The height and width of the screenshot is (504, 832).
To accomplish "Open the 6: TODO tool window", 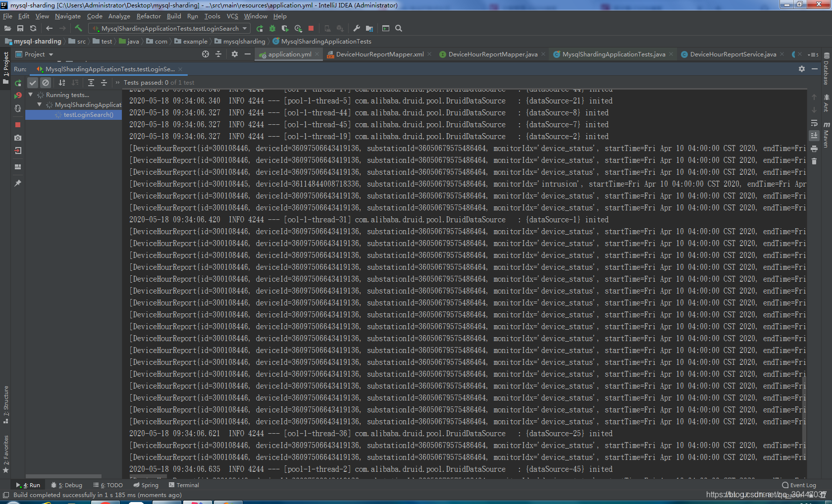I will [108, 485].
